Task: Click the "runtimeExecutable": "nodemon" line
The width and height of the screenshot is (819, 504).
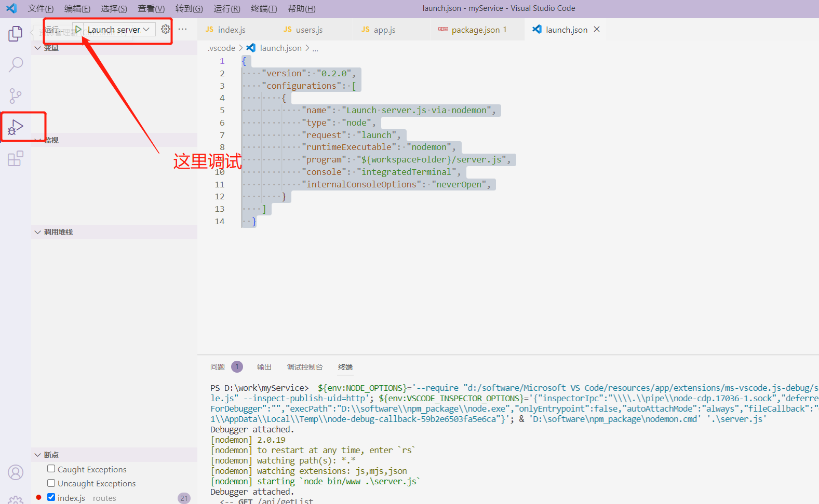Action: 378,147
